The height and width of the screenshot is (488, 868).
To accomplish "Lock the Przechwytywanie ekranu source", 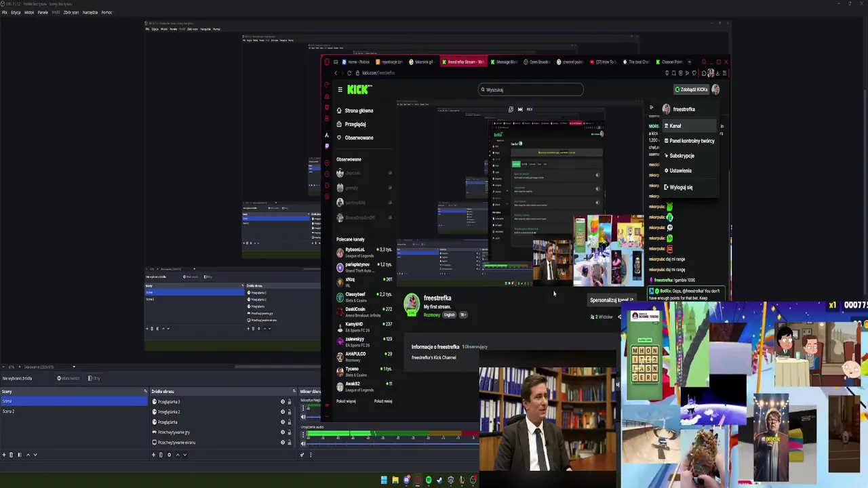I will pyautogui.click(x=290, y=443).
